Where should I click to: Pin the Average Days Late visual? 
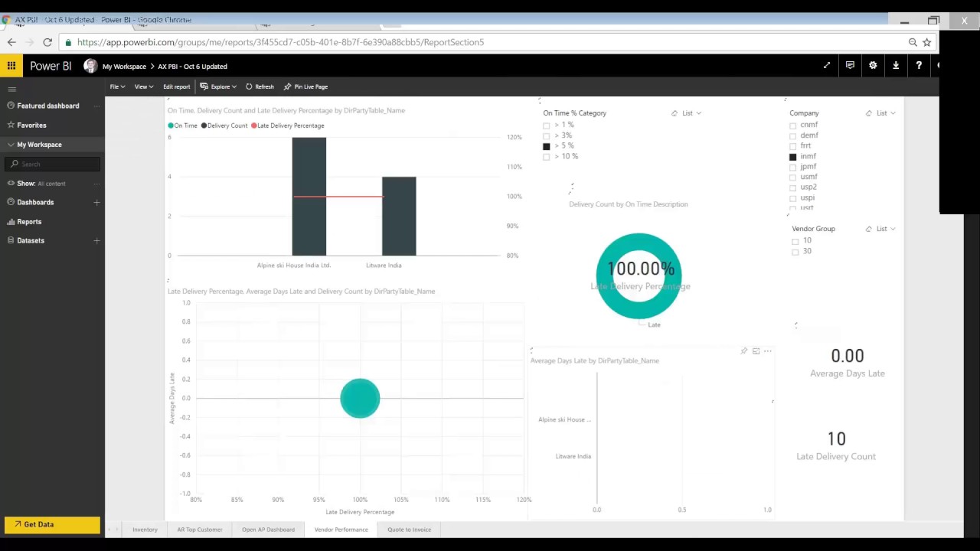(743, 351)
